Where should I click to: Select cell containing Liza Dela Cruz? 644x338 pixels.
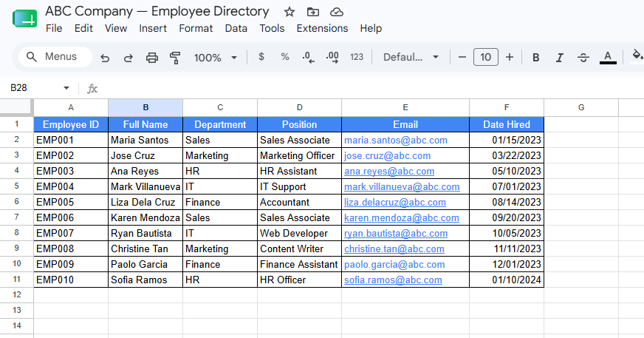click(x=145, y=203)
